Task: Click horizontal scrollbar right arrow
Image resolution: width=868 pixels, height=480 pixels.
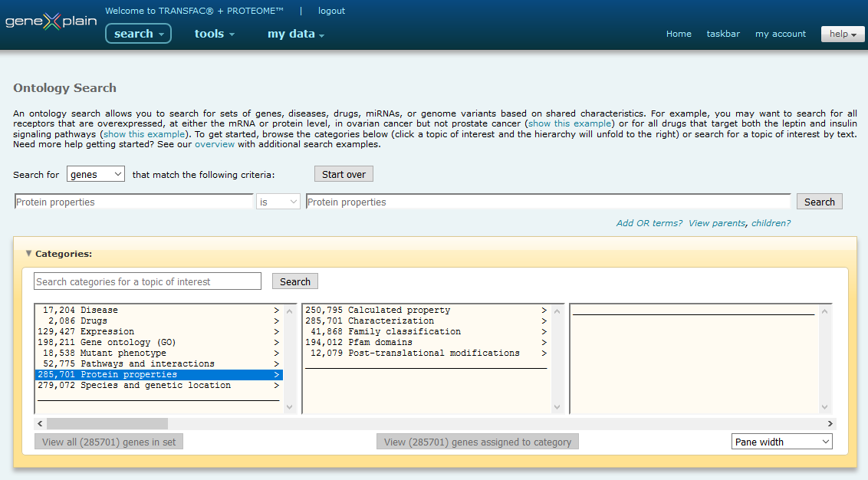Action: click(x=830, y=423)
